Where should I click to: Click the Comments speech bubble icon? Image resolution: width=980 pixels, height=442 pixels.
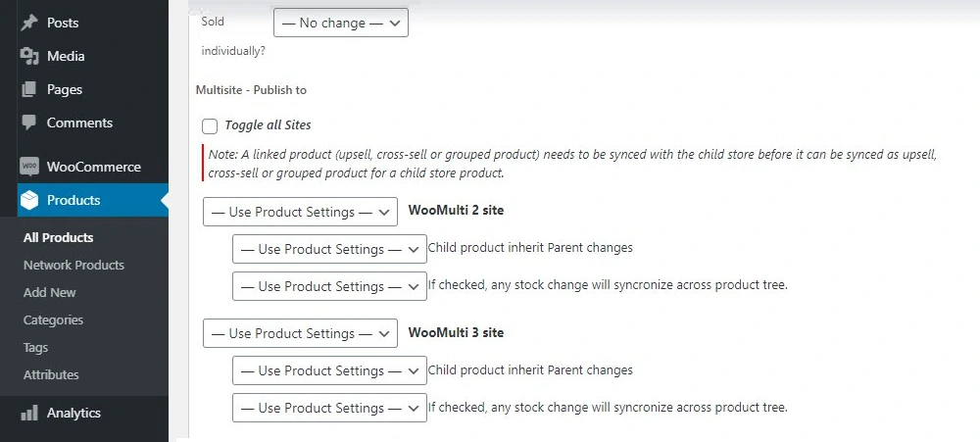point(29,123)
